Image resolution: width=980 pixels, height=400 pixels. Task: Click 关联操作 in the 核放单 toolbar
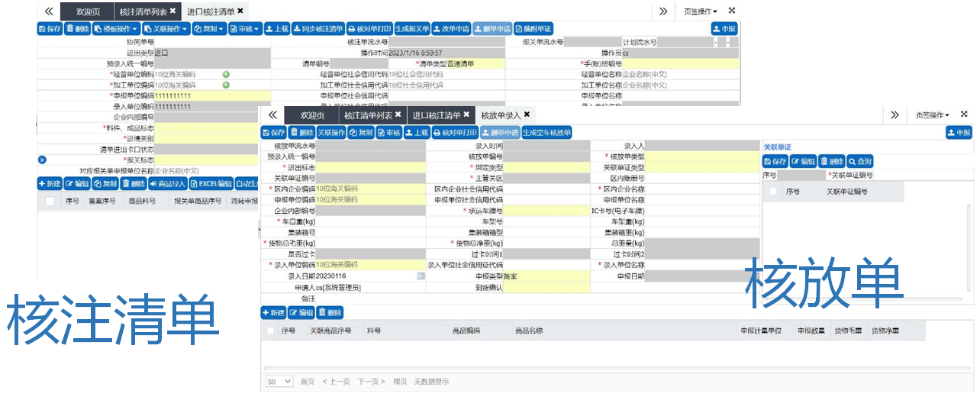331,133
